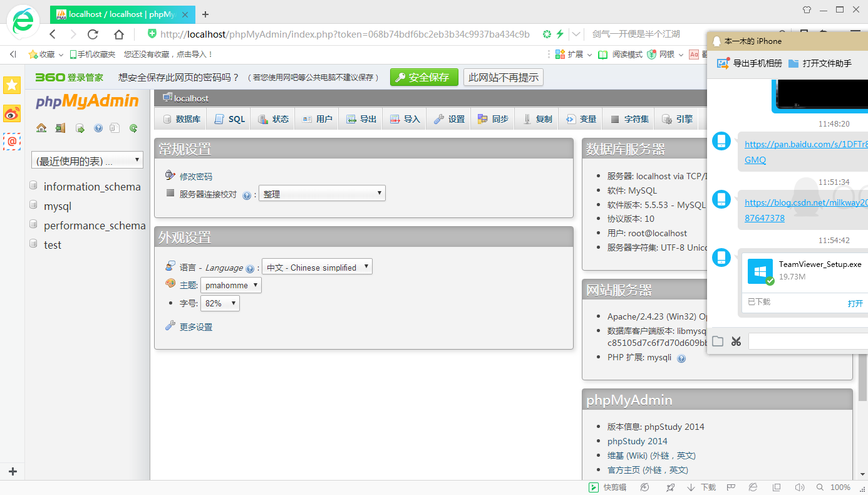Image resolution: width=868 pixels, height=495 pixels.
Task: Click 打开 for TeamViewer_Setup.exe
Action: coord(855,303)
